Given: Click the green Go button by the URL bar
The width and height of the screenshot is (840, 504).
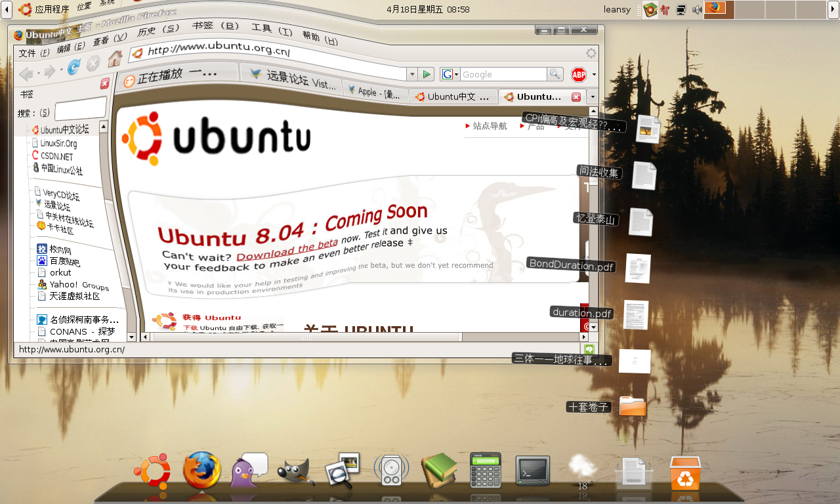Looking at the screenshot, I should 427,74.
